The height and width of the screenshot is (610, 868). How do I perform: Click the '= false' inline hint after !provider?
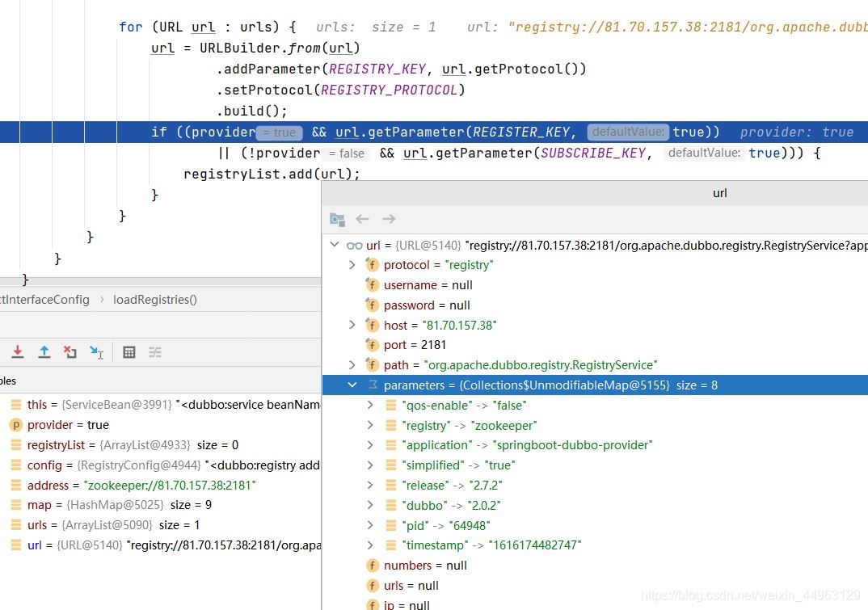point(347,154)
